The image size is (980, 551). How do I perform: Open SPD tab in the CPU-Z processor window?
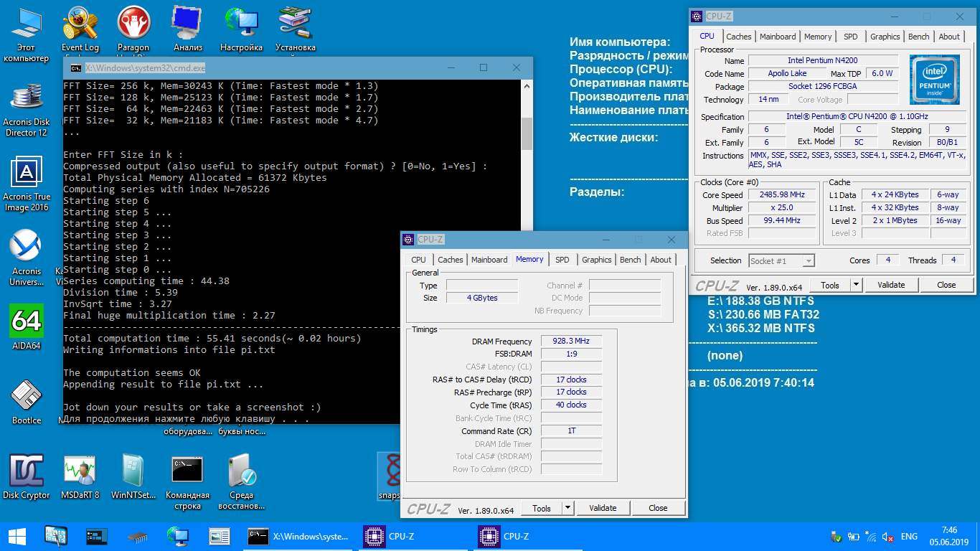(851, 37)
